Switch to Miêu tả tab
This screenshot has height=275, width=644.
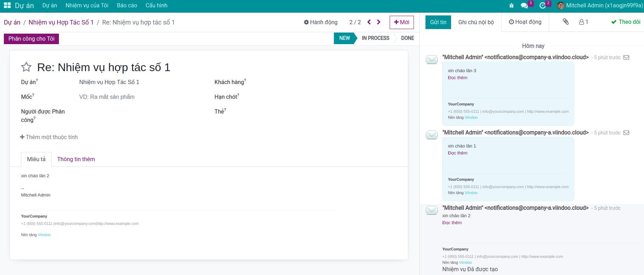point(36,159)
